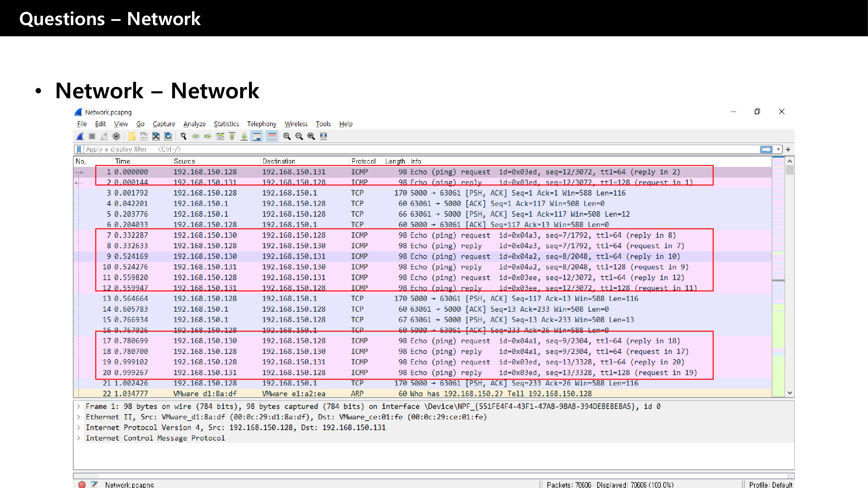Click the find packet magnifier icon
Viewport: 868px width, 488px height.
(x=183, y=136)
